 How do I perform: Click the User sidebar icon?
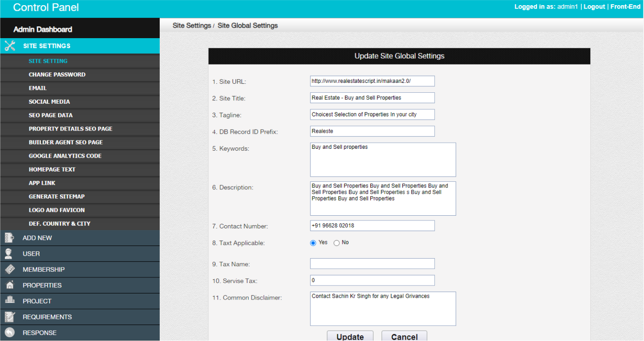tap(9, 254)
